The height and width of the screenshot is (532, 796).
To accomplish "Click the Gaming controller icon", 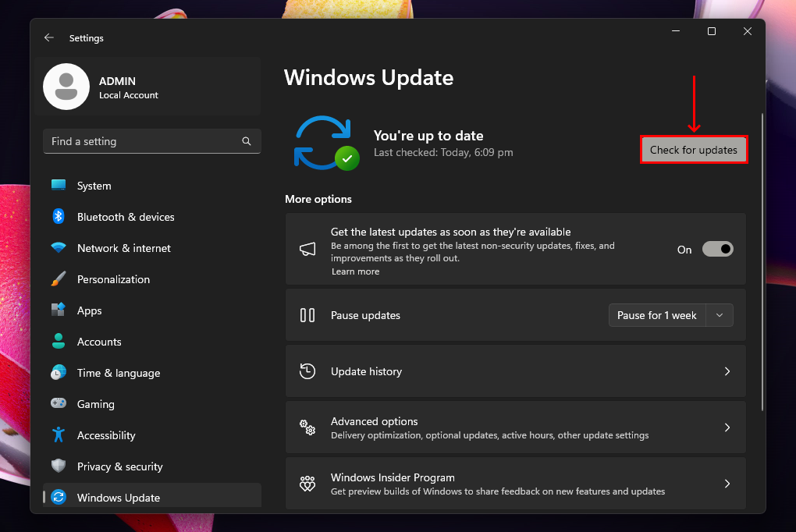I will pyautogui.click(x=59, y=403).
